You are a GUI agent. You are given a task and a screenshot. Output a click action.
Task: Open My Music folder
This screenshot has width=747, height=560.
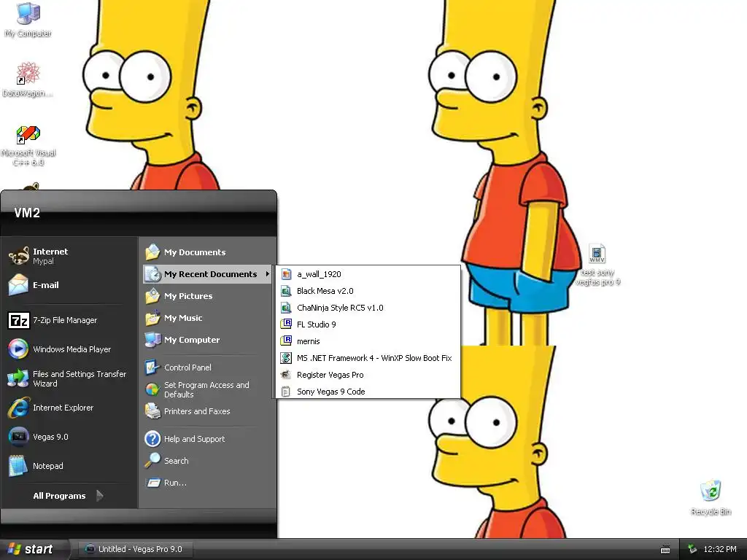coord(207,318)
